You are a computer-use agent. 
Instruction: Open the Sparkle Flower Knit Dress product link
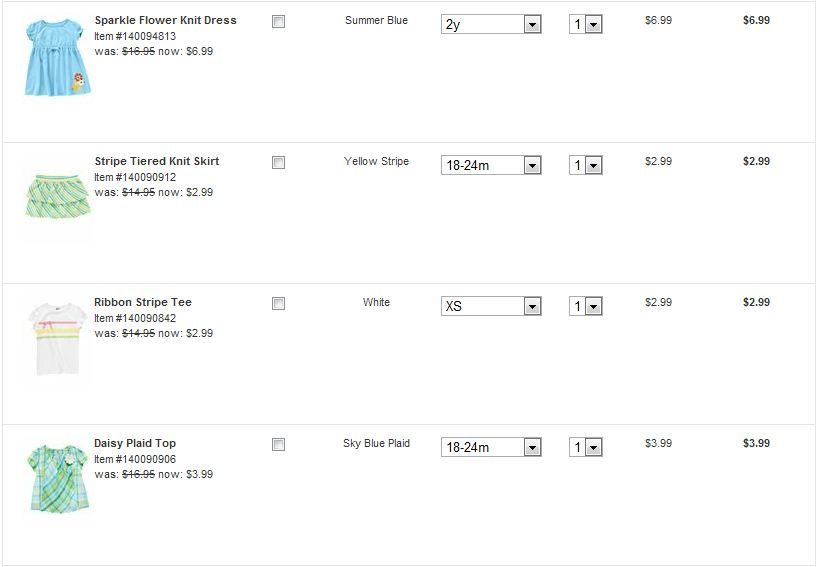pos(165,20)
